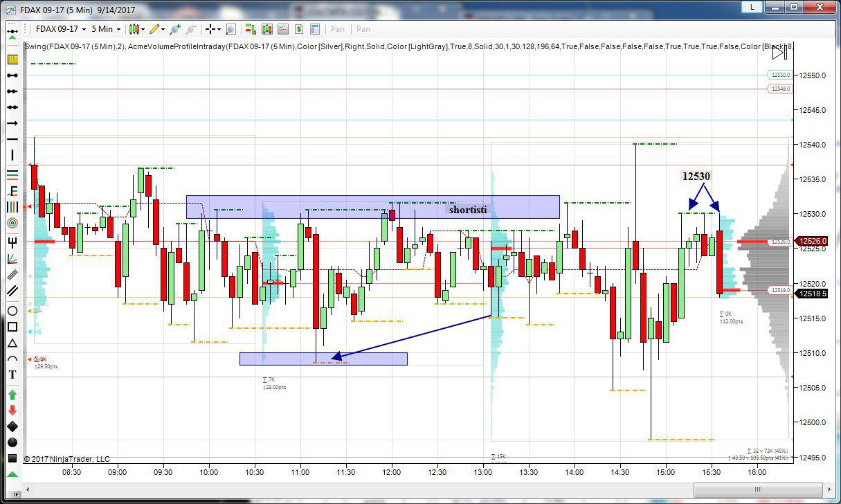Open the 5 Min interval dropdown
Image resolution: width=841 pixels, height=504 pixels.
point(105,29)
